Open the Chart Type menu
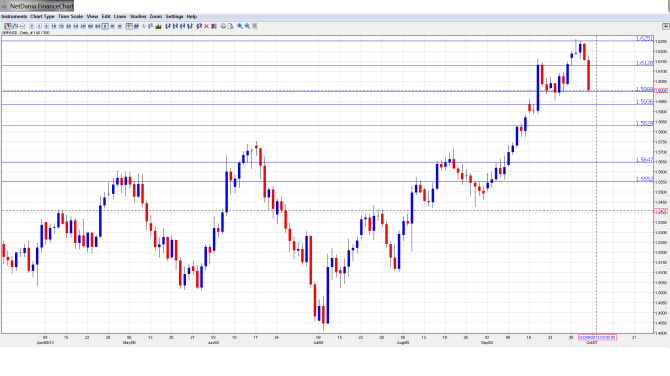The height and width of the screenshot is (376, 670). point(42,16)
